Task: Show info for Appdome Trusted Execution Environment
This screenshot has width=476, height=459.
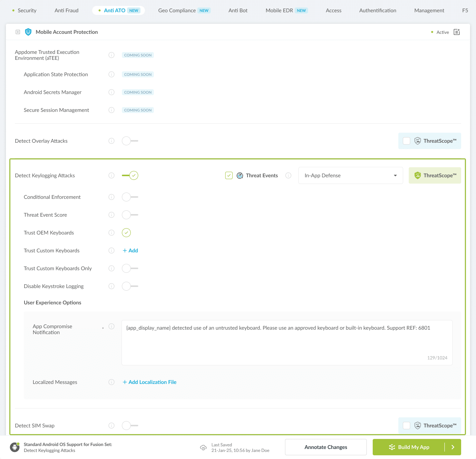Action: [x=111, y=55]
